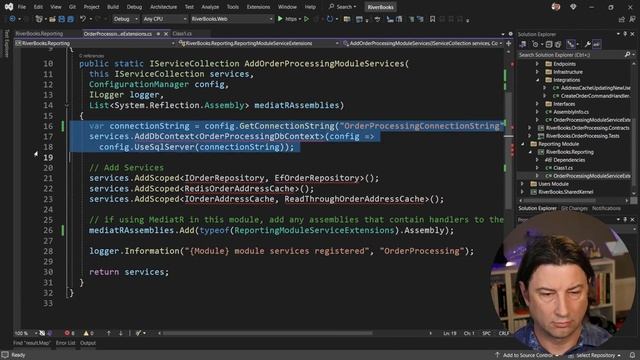
Task: Open the Architecture menu
Action: pyautogui.click(x=163, y=7)
